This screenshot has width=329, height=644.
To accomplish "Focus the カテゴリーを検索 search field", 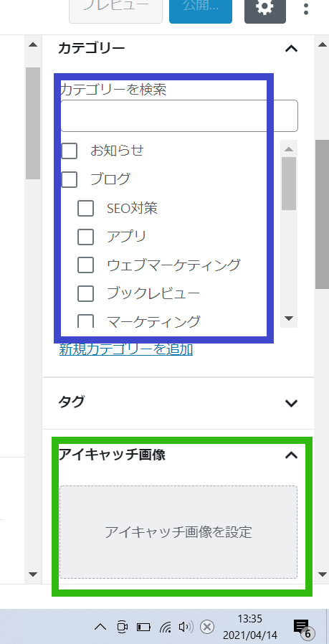I will 179,116.
